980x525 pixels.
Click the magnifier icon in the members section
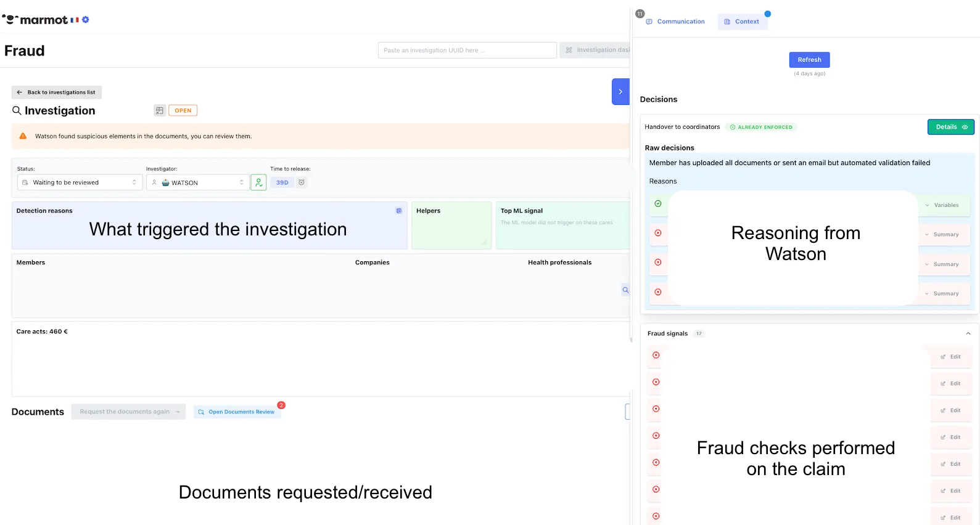coord(625,290)
